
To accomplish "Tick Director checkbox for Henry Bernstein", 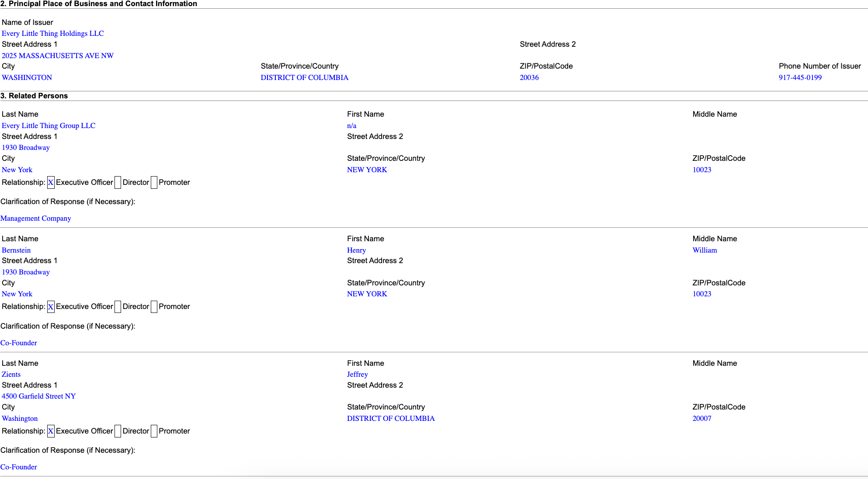I will pyautogui.click(x=118, y=307).
